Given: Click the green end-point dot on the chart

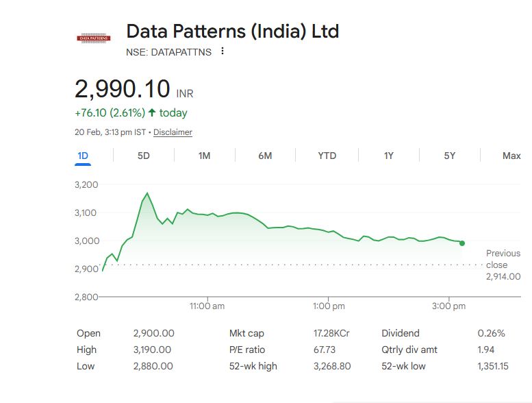Looking at the screenshot, I should point(462,243).
